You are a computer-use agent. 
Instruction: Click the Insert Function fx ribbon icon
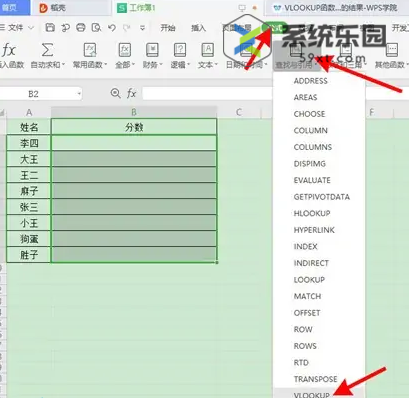pos(9,51)
